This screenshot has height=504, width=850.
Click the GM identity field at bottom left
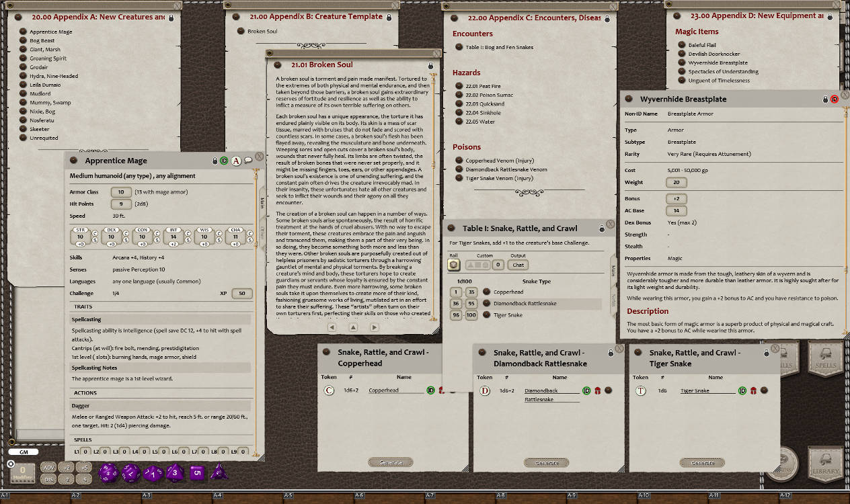point(23,452)
